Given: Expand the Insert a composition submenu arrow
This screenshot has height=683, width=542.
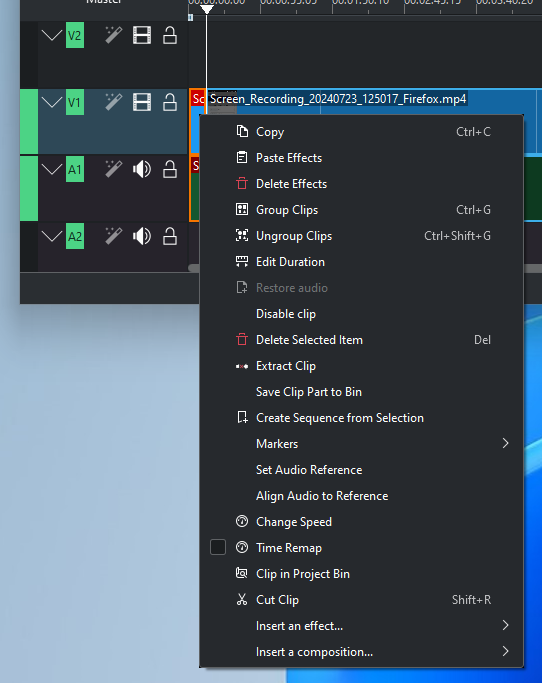Looking at the screenshot, I should tap(505, 651).
